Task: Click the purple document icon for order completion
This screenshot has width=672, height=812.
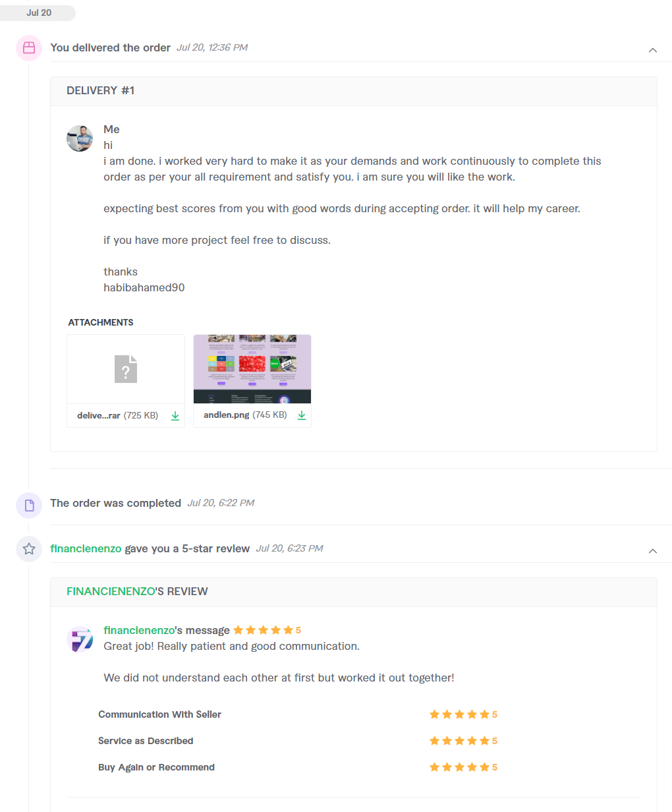Action: [28, 506]
